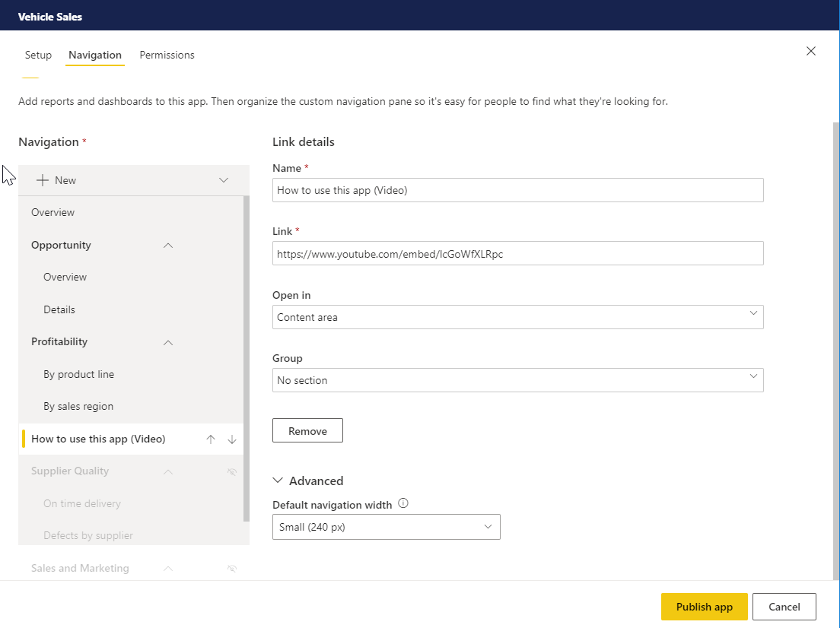Click the hidden-visibility icon on Supplier Quality

point(231,471)
